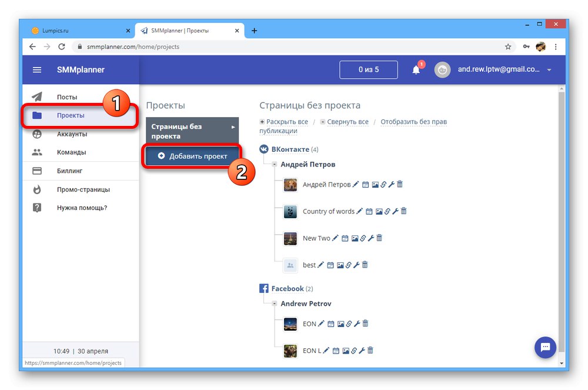Click image icon for Country of words
Image resolution: width=588 pixels, height=390 pixels.
pos(379,212)
